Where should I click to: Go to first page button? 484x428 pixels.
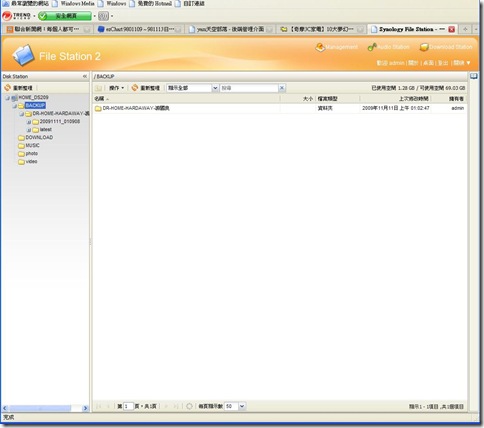(98, 406)
